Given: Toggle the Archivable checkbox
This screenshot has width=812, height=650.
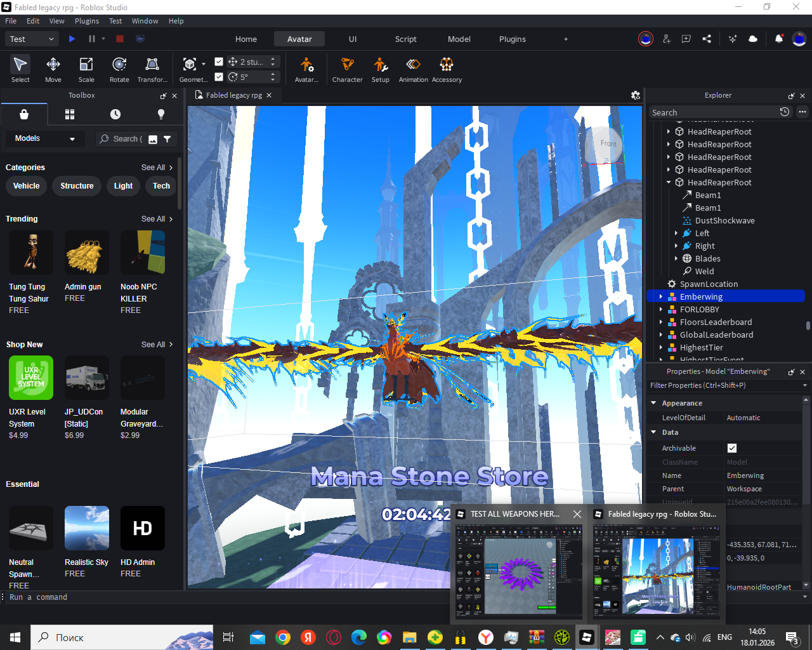Looking at the screenshot, I should click(732, 448).
